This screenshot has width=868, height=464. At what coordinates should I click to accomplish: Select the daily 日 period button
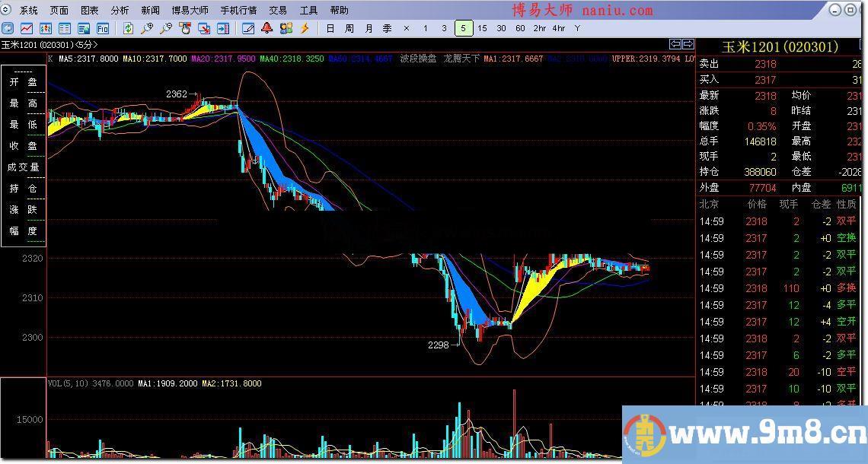330,28
